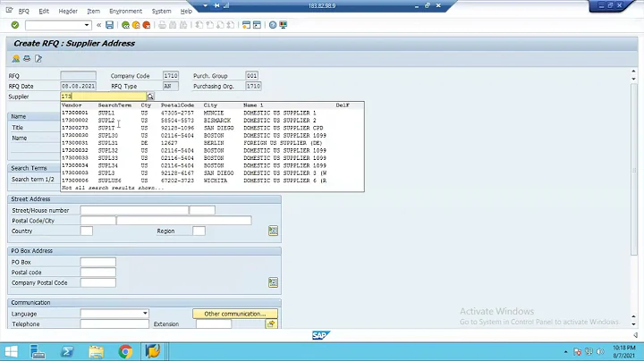Viewport: 644px width, 361px height.
Task: Click the Windows Start button
Action: point(11,351)
